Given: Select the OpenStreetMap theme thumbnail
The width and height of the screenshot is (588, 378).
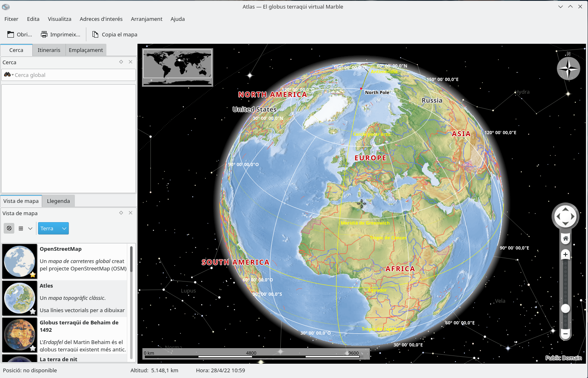Looking at the screenshot, I should pyautogui.click(x=20, y=261).
